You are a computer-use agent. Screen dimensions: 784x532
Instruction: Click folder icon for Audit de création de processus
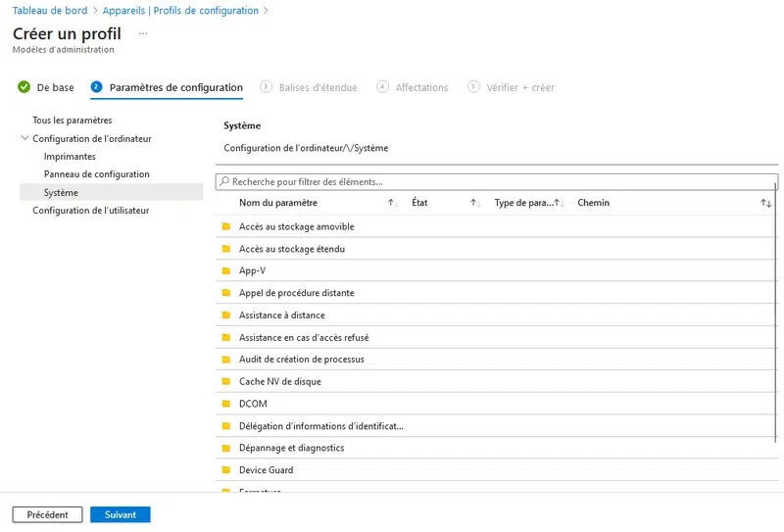point(226,359)
